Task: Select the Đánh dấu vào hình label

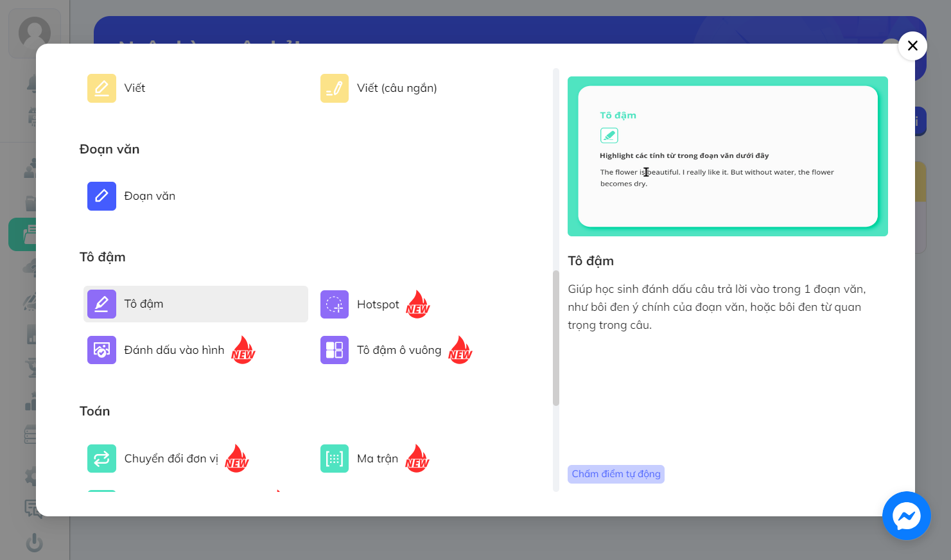Action: tap(174, 350)
